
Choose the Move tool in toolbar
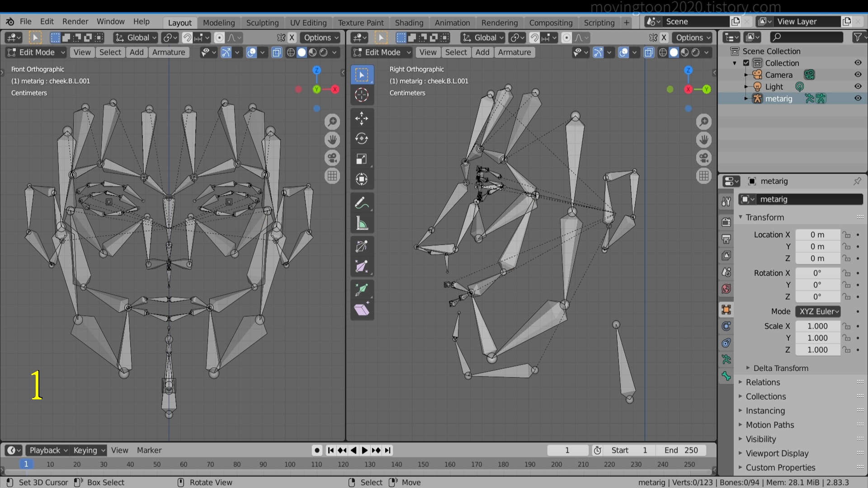[x=362, y=118]
